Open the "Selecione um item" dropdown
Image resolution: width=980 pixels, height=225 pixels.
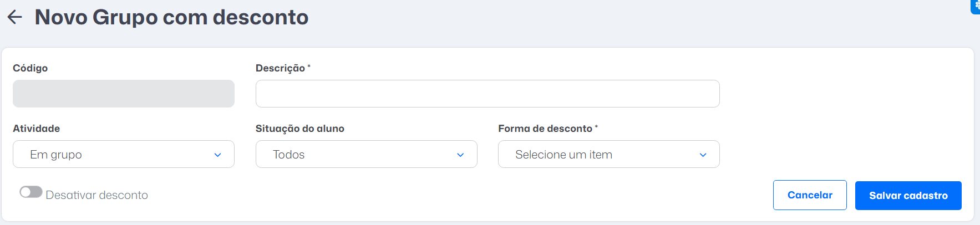609,154
